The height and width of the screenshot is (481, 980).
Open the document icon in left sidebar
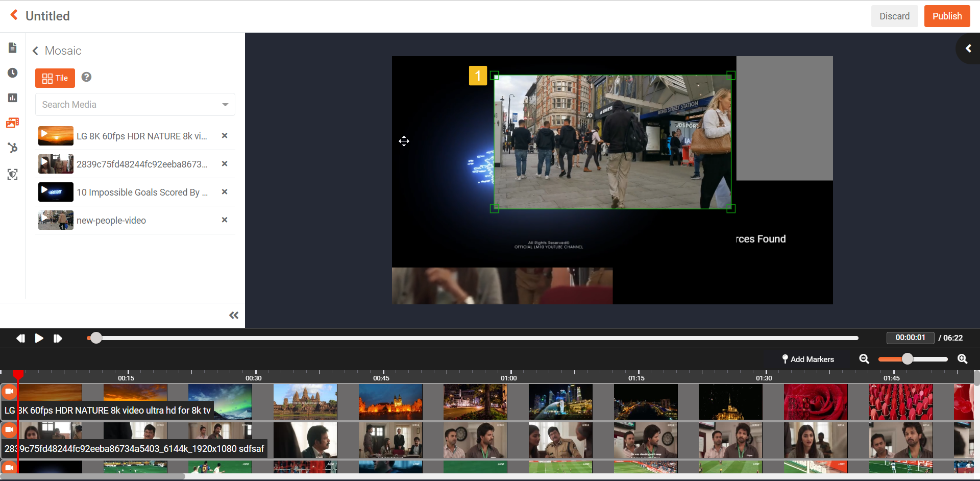point(13,48)
